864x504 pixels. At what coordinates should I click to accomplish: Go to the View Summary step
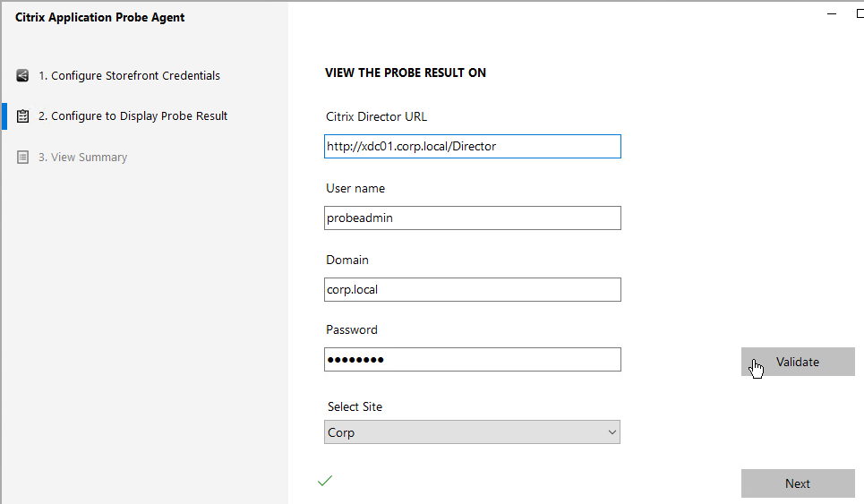[82, 158]
